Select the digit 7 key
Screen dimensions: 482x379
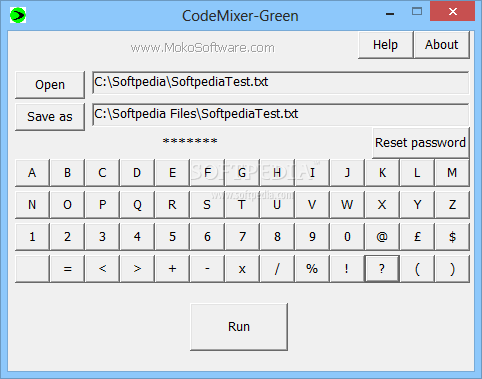[x=242, y=237]
